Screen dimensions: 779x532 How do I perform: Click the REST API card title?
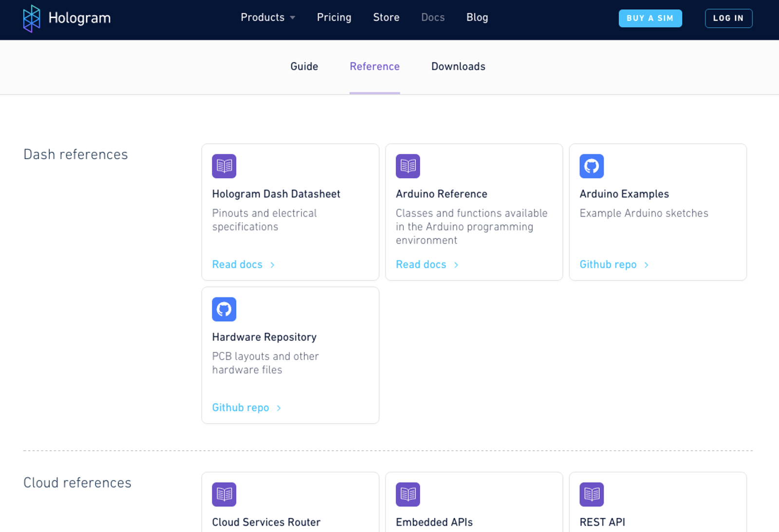[602, 522]
